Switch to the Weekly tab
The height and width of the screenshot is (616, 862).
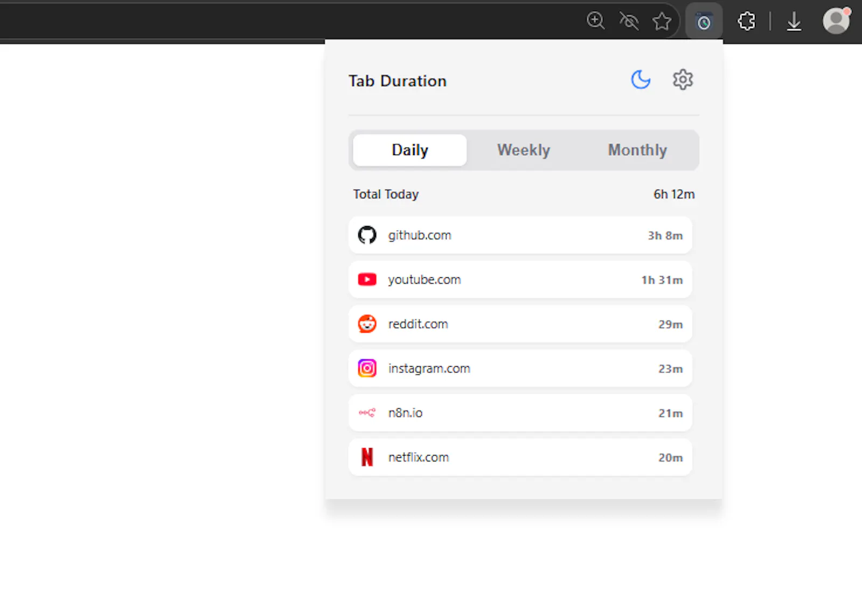coord(524,150)
